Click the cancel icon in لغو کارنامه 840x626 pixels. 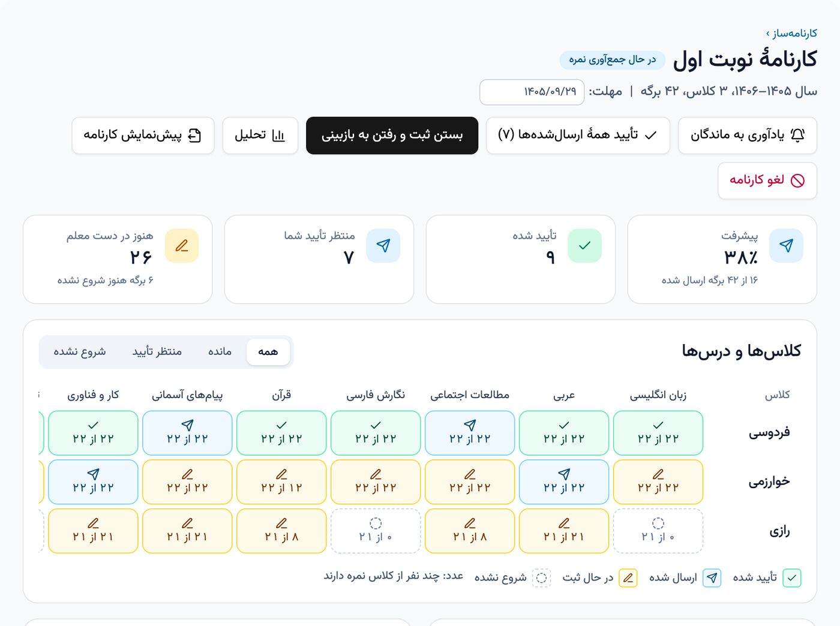[x=797, y=180]
